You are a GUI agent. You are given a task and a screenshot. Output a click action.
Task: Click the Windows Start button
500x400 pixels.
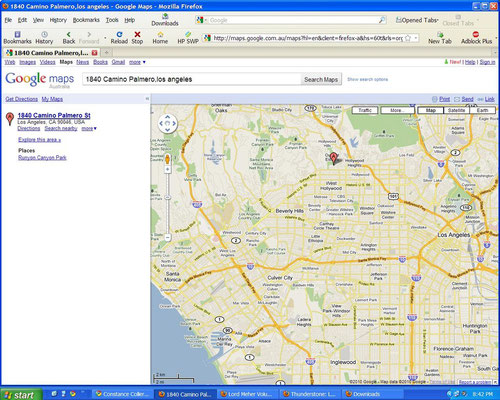pyautogui.click(x=21, y=394)
